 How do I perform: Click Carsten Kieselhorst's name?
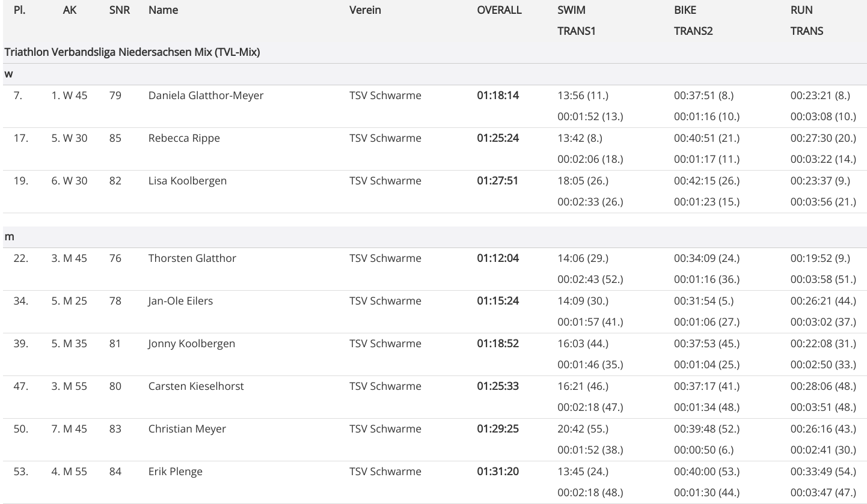[x=196, y=386]
